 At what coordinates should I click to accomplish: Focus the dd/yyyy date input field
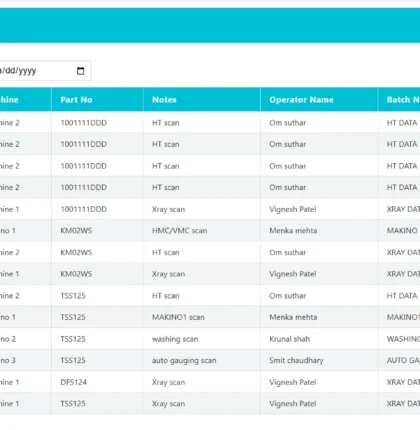[45, 71]
